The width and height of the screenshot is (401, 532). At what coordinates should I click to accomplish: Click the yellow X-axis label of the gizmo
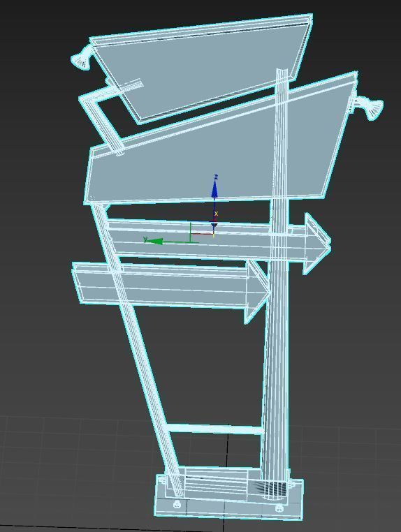click(217, 214)
